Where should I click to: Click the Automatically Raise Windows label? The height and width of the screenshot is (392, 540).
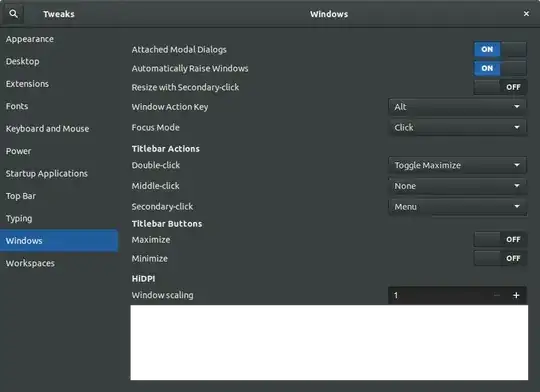click(x=190, y=69)
